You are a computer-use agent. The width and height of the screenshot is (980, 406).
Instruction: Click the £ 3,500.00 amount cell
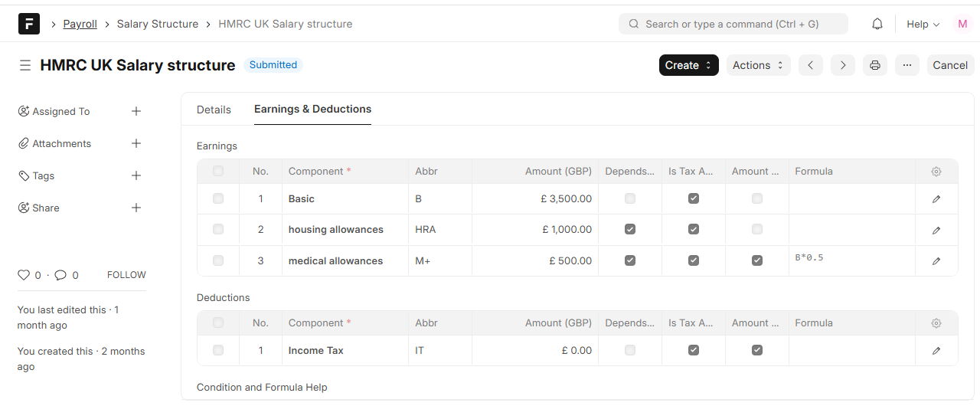click(x=535, y=199)
